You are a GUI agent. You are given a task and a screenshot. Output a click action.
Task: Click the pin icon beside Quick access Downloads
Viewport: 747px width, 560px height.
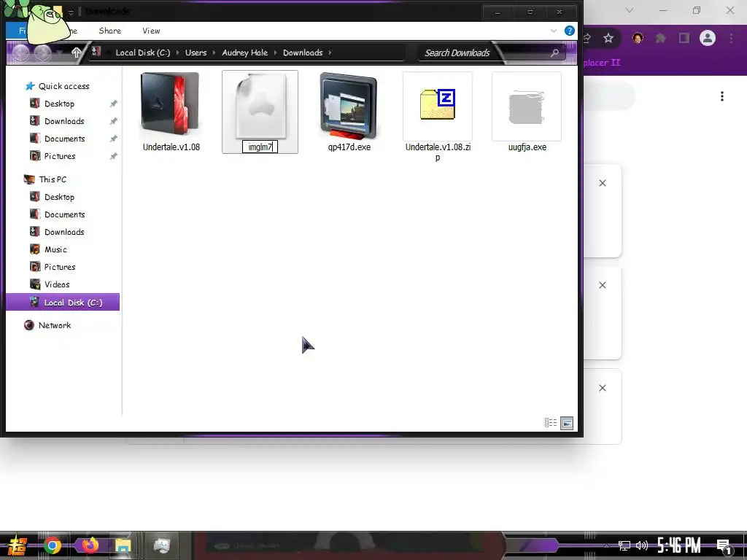113,121
